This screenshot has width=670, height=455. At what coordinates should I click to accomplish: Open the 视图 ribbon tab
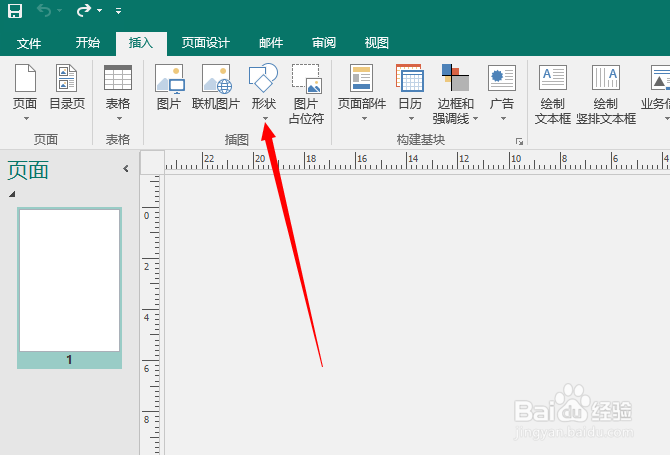(376, 43)
